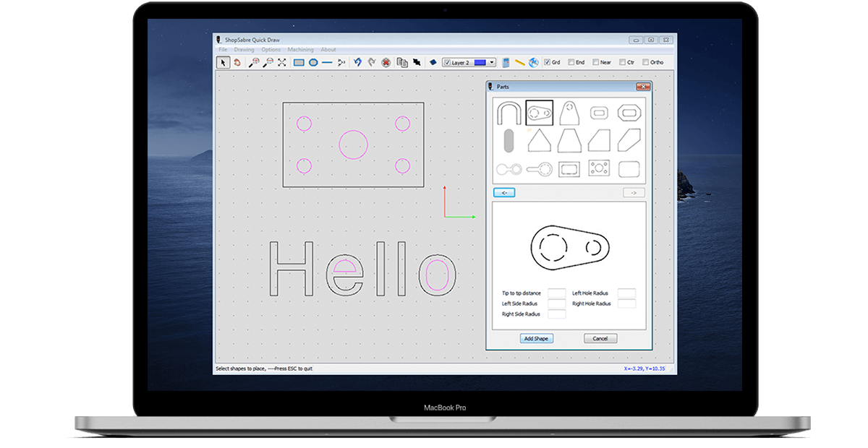Click the orange rotate tool icon
Image resolution: width=868 pixels, height=448 pixels.
click(x=237, y=63)
